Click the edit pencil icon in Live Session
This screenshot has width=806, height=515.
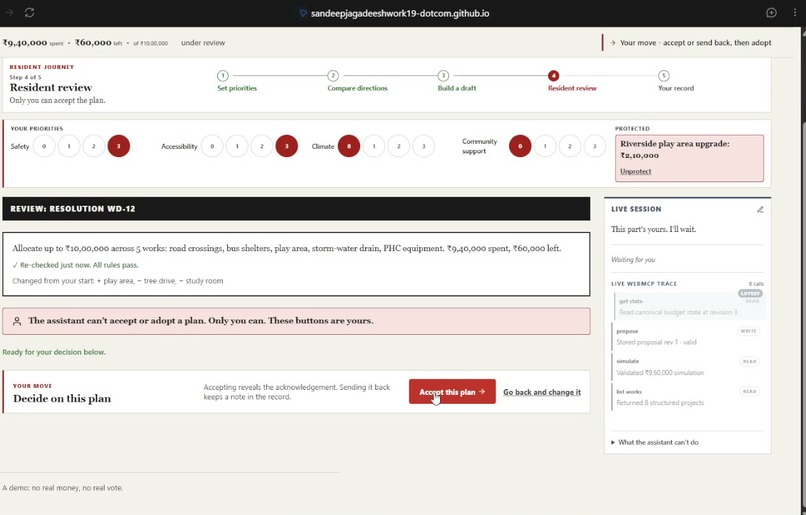pos(760,209)
